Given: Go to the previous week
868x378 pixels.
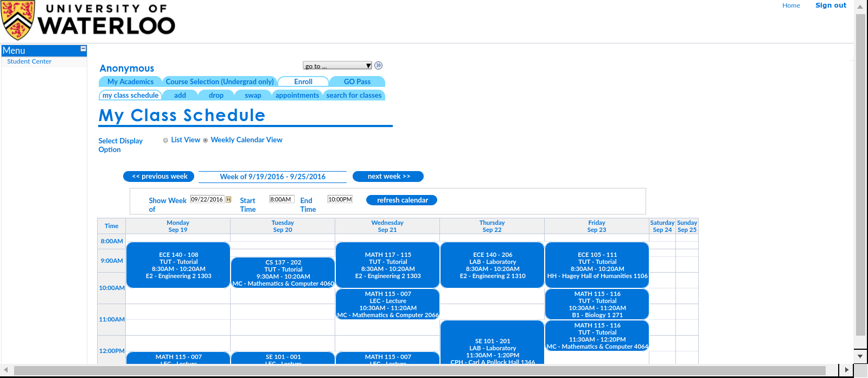Looking at the screenshot, I should [159, 177].
